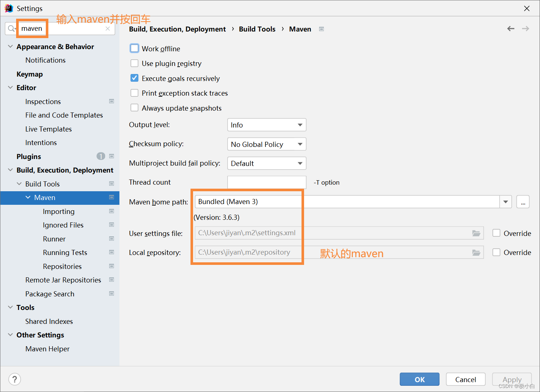The height and width of the screenshot is (392, 540).
Task: Click the Build, Execution, Deployment breadcrumb
Action: tap(177, 29)
